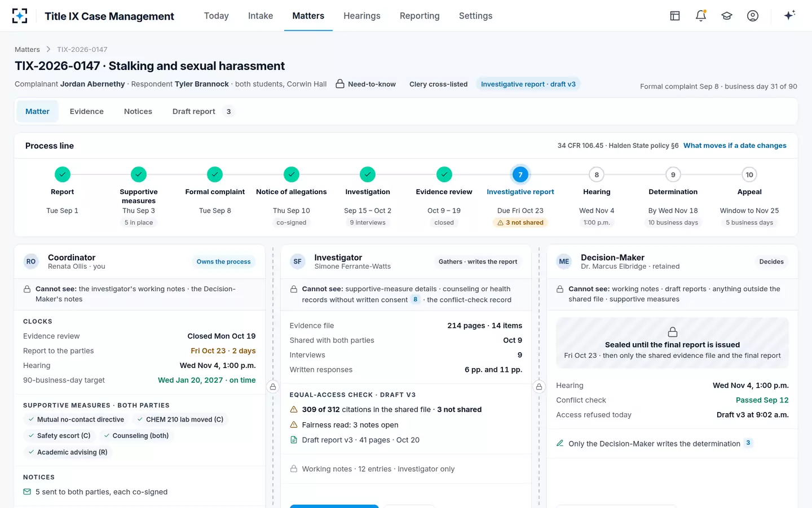Select step 8 Hearing marker
Screen dimensions: 812x508
[597, 174]
